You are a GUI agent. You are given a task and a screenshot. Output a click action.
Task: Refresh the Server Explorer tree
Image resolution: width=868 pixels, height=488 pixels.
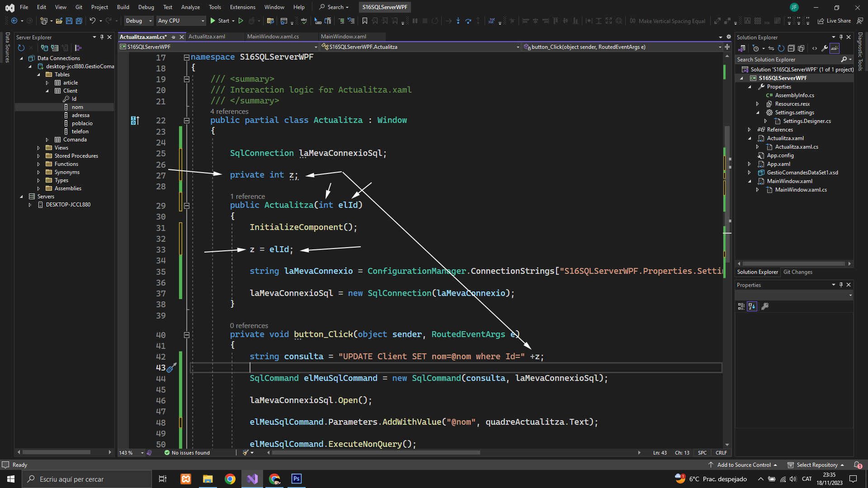click(x=21, y=48)
